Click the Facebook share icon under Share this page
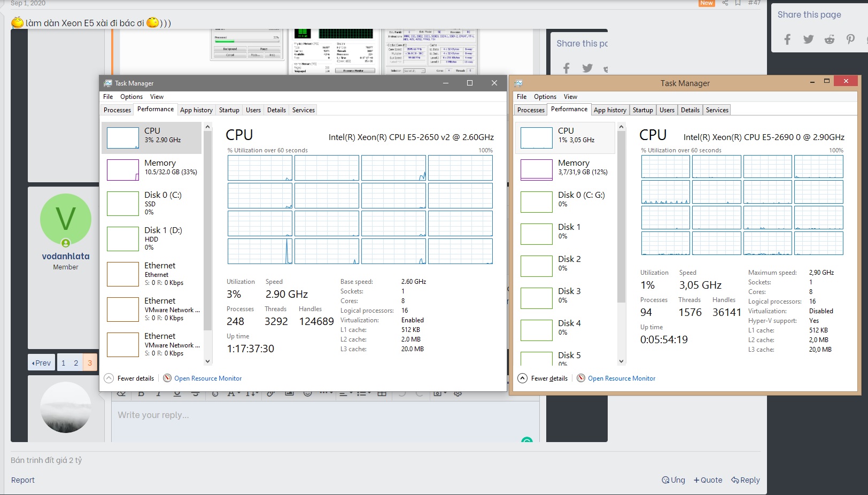This screenshot has height=495, width=868. pyautogui.click(x=787, y=39)
